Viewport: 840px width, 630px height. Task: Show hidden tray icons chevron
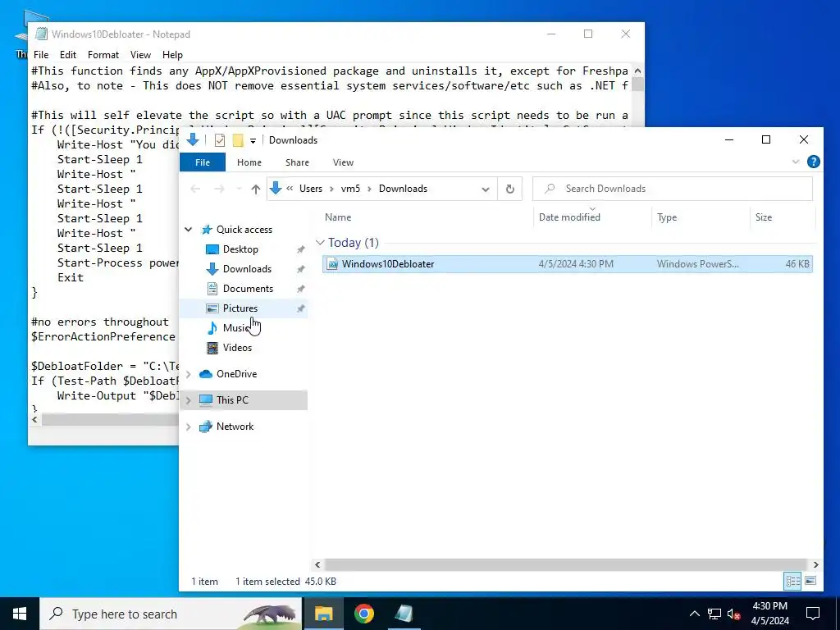click(x=694, y=614)
